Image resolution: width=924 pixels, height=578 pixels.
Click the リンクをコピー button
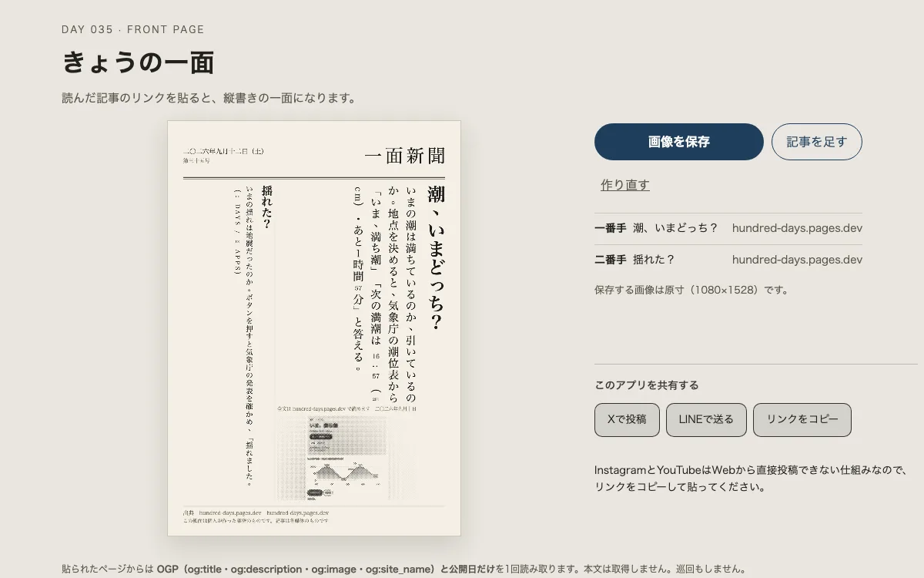pos(802,420)
